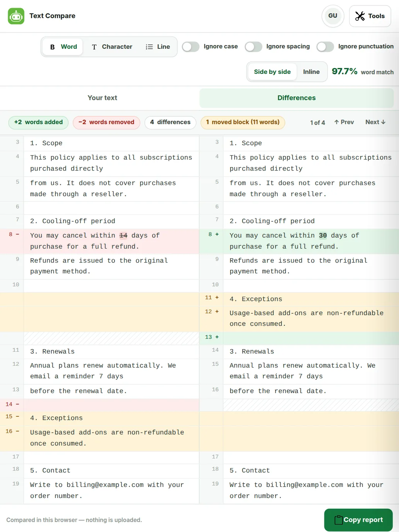This screenshot has width=399, height=532.
Task: Click the Text Compare robot logo
Action: tap(16, 16)
